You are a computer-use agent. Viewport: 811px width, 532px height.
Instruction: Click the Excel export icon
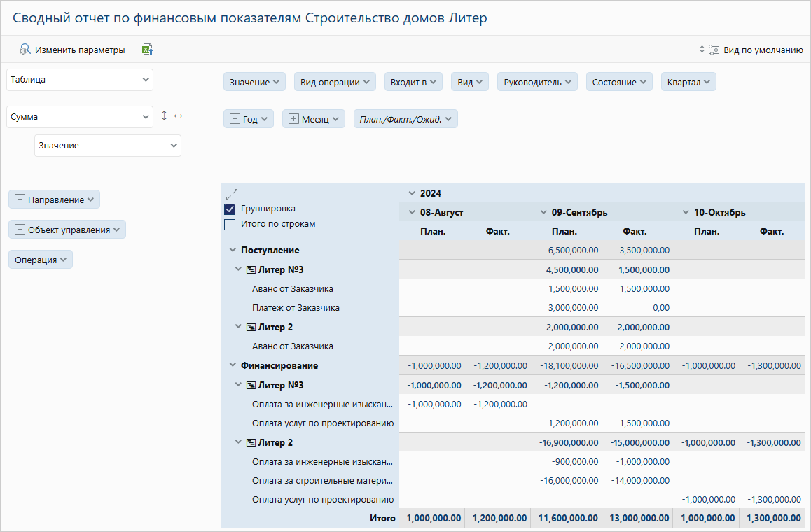click(147, 50)
